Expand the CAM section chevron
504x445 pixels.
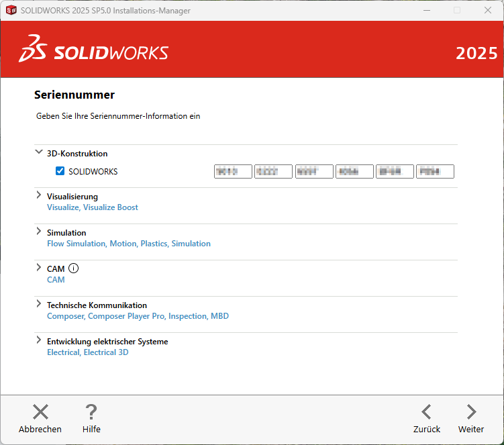(x=38, y=268)
